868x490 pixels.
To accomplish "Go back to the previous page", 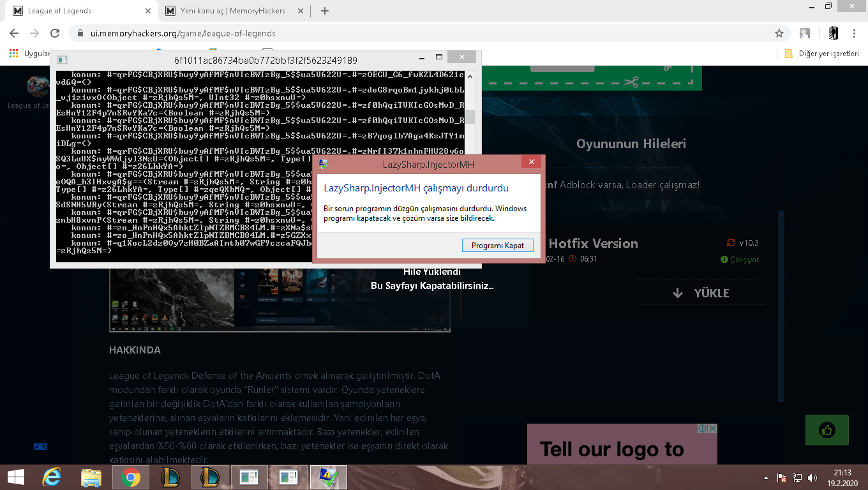I will click(14, 33).
